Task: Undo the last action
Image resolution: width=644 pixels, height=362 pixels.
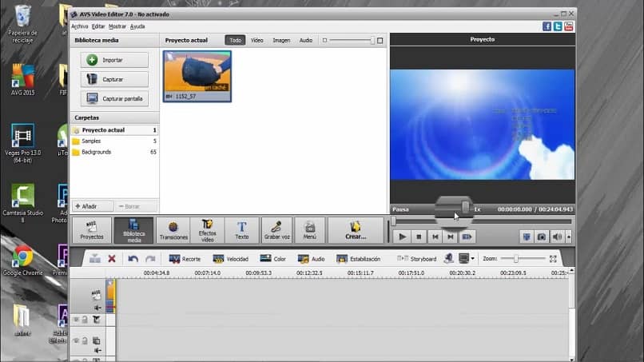Action: 133,258
